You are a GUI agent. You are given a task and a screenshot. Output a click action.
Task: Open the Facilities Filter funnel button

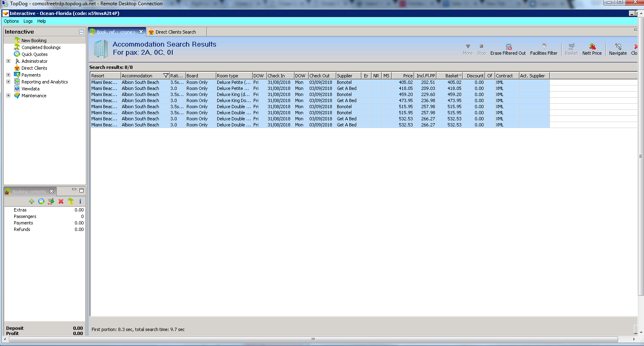click(543, 49)
